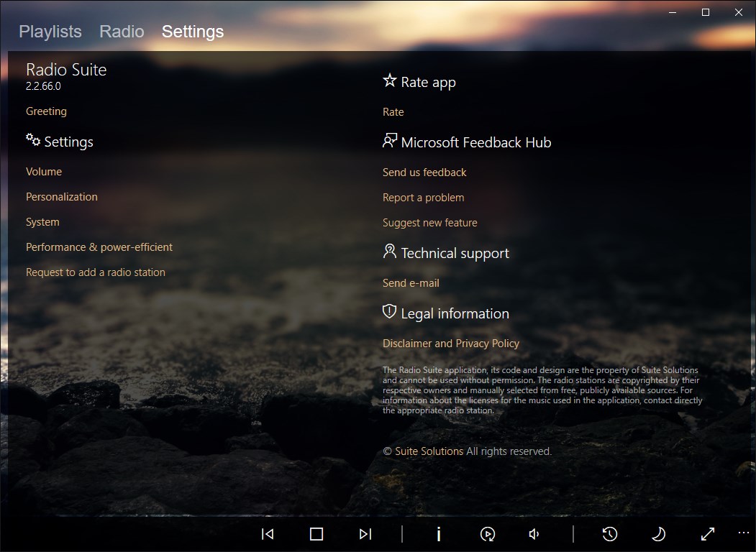Click the Rate link
756x552 pixels.
point(393,111)
